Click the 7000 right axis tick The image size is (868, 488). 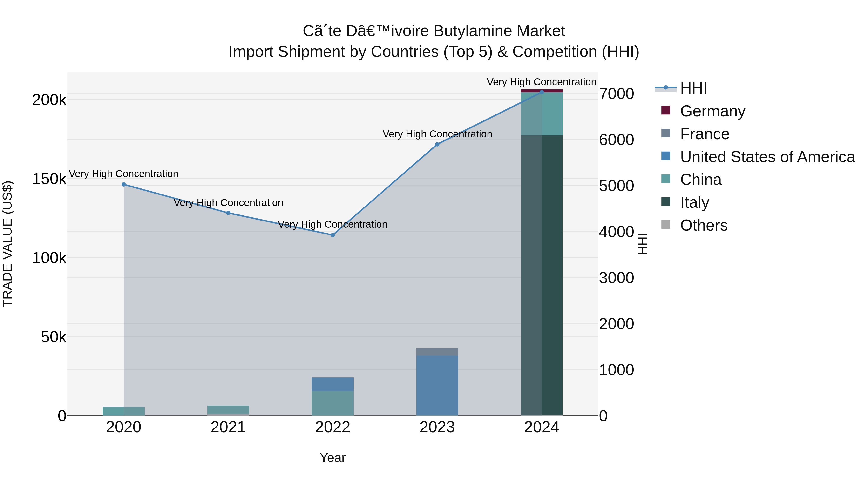click(617, 94)
